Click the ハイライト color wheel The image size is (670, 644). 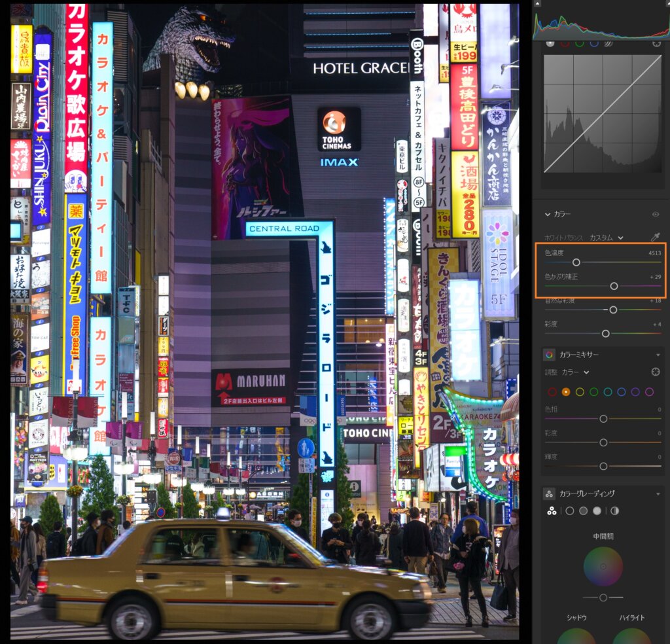[x=631, y=636]
